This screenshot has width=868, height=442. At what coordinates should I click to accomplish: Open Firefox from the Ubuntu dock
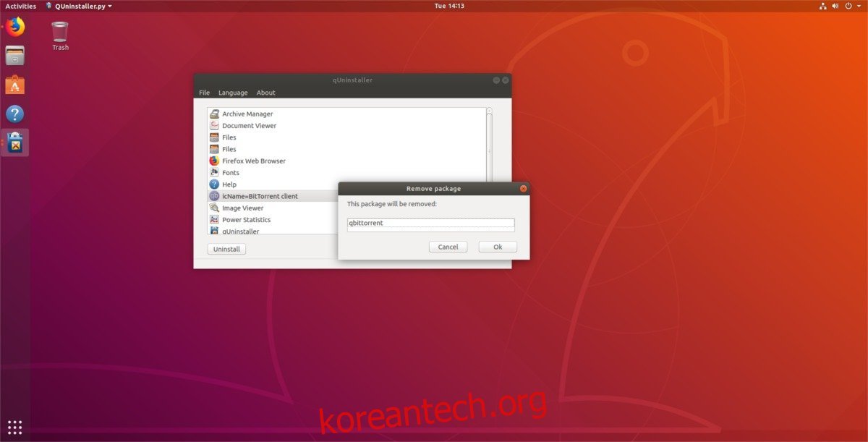(14, 26)
